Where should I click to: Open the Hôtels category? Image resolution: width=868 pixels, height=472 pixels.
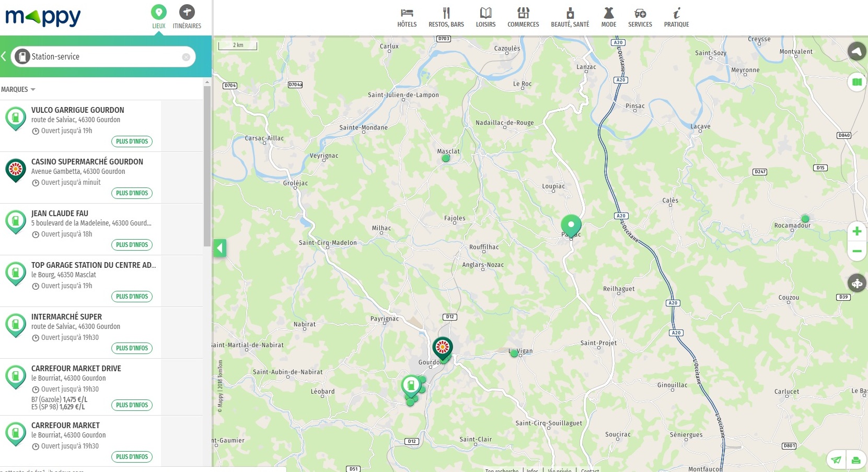pos(407,17)
